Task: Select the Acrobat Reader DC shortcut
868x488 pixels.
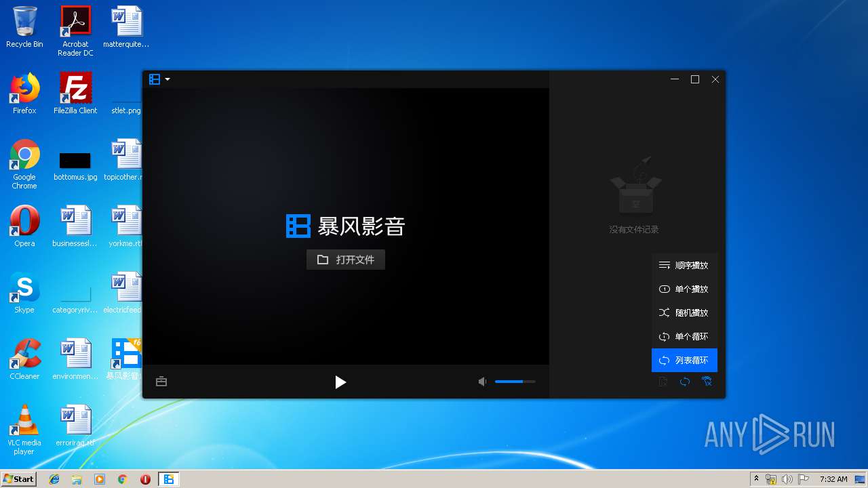Action: tap(75, 31)
